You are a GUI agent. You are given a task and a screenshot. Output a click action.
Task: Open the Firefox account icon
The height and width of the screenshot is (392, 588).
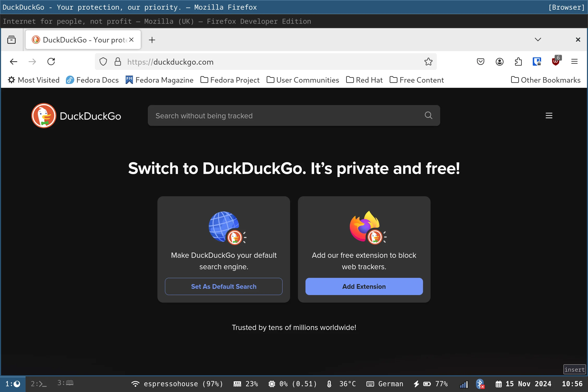point(499,62)
